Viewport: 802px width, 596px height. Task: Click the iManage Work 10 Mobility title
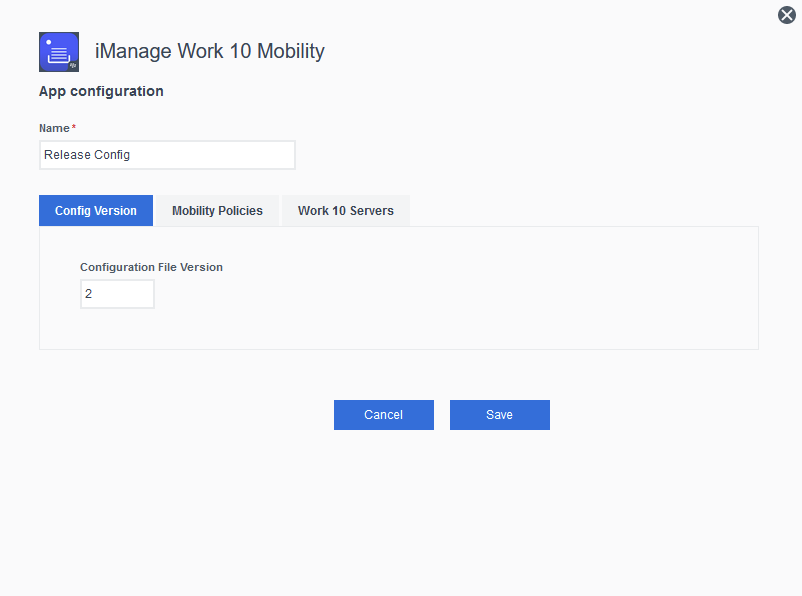(209, 51)
